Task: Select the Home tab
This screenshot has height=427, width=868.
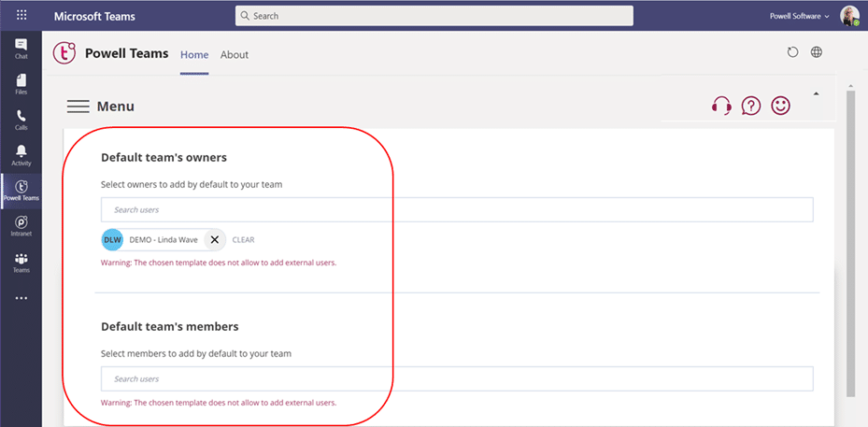Action: tap(194, 54)
